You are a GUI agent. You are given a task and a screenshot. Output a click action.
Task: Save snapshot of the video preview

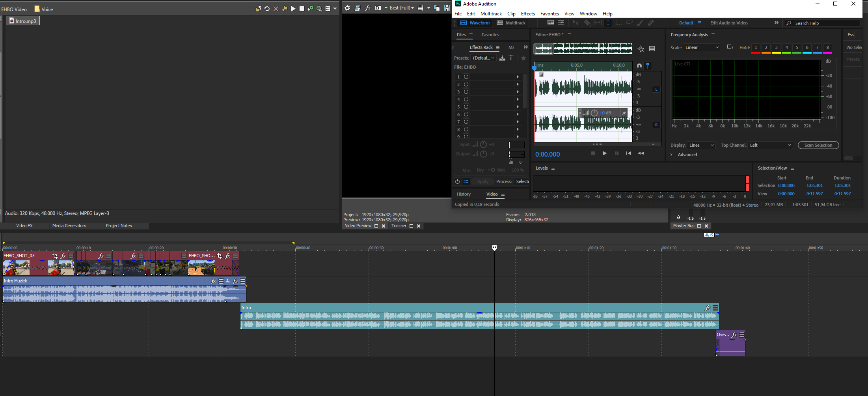[447, 8]
